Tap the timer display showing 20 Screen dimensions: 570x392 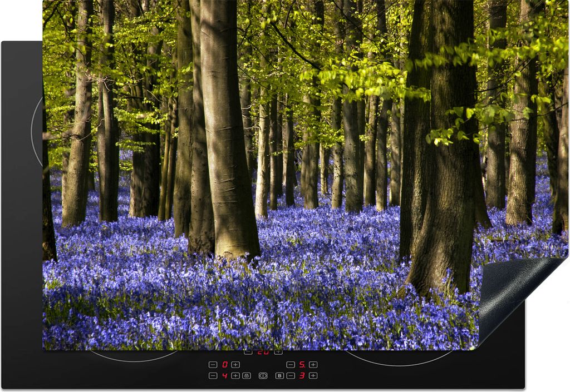click(x=263, y=352)
